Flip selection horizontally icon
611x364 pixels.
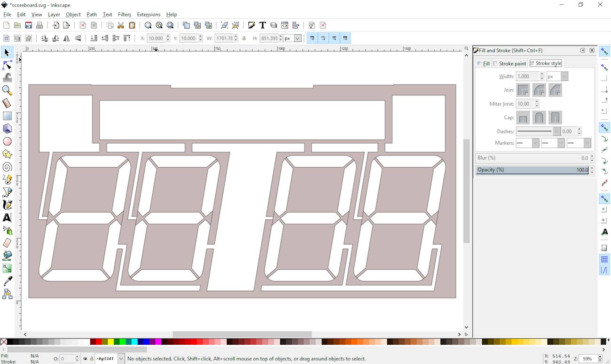[67, 39]
